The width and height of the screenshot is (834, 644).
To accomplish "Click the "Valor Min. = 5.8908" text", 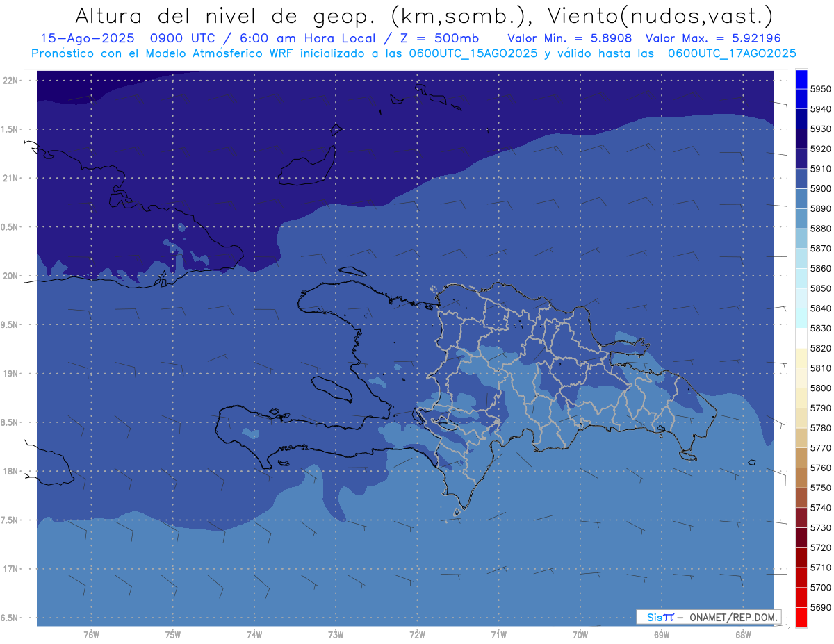I will pyautogui.click(x=570, y=38).
